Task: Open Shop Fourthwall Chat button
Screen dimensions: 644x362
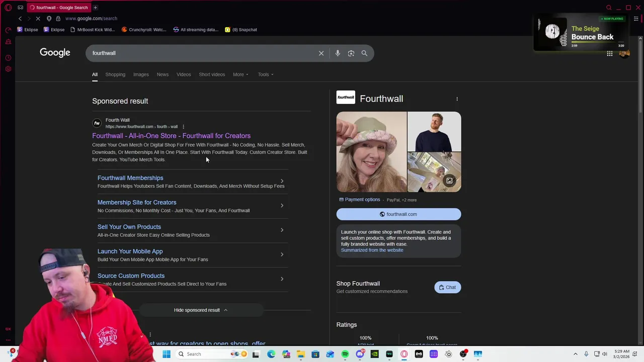Action: coord(447,288)
